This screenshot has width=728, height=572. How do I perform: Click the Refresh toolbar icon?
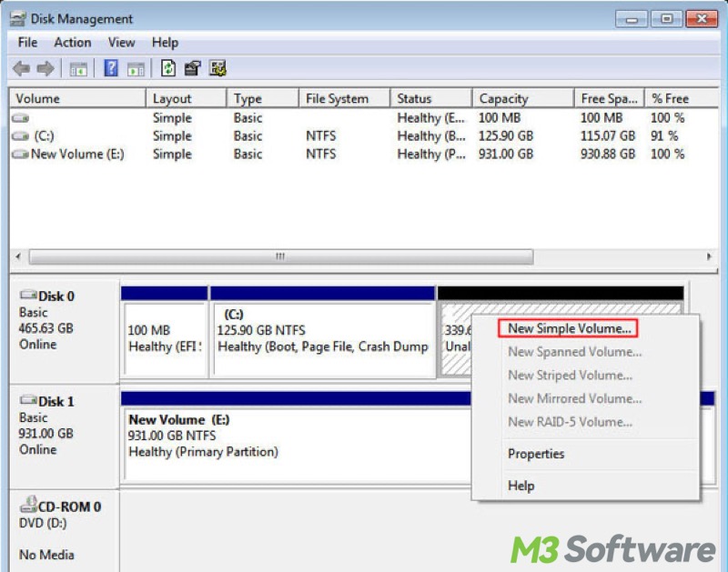[x=168, y=68]
